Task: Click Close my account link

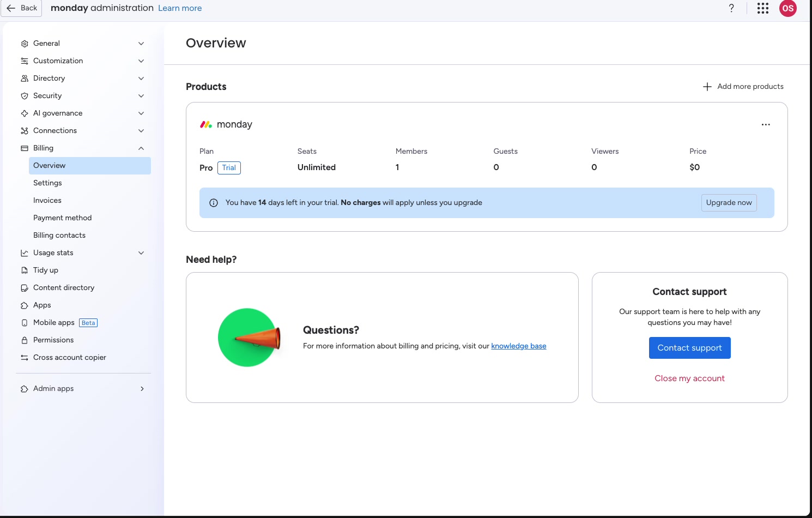Action: click(689, 378)
